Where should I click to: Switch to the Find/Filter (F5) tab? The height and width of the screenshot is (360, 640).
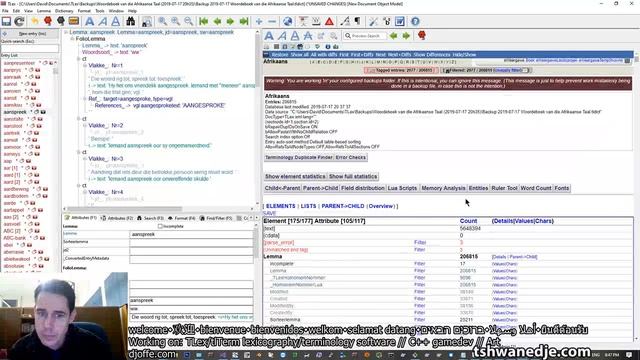point(216,218)
